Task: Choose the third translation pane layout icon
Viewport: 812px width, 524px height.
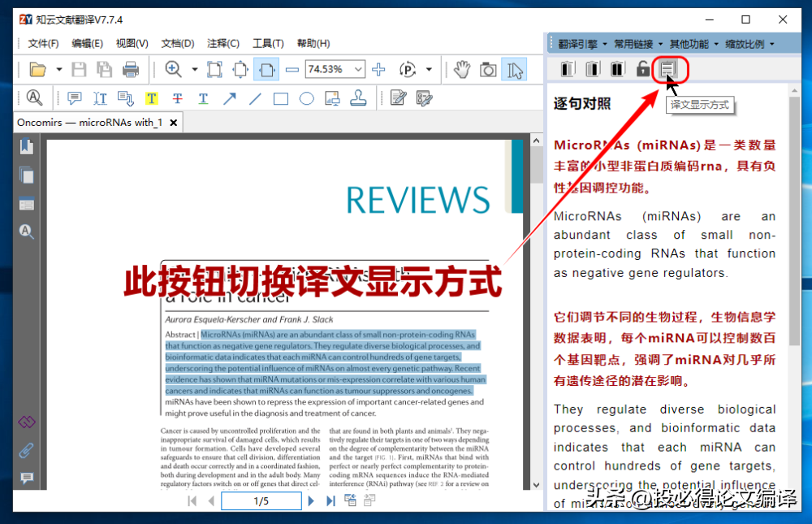Action: click(617, 69)
